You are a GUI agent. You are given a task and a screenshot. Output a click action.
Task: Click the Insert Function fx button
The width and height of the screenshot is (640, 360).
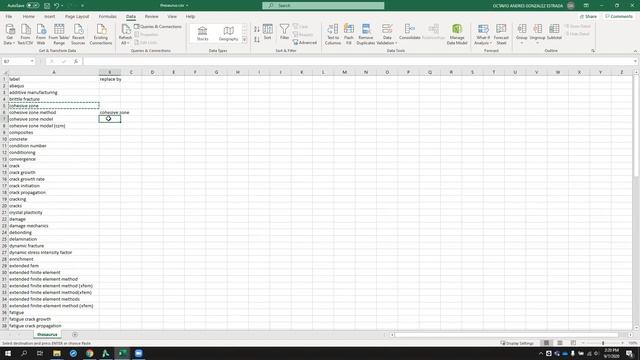pos(76,61)
